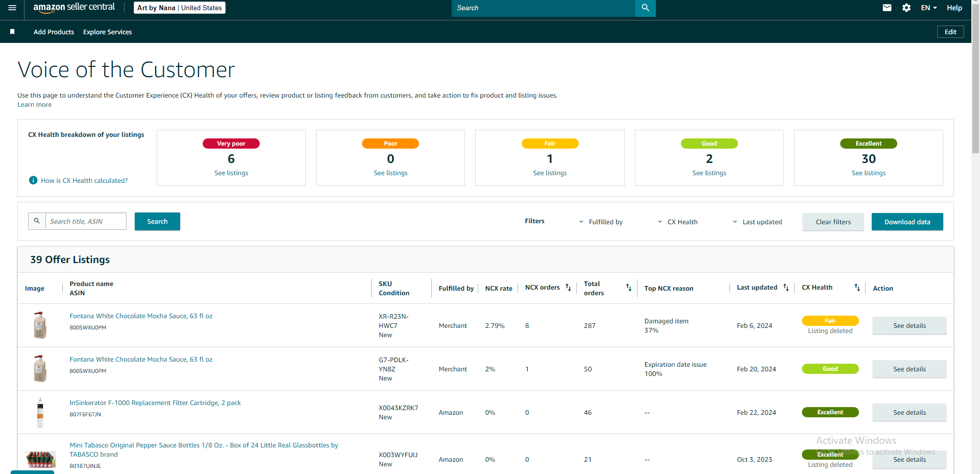Click the Product name column header
This screenshot has width=980, height=474.
point(91,284)
